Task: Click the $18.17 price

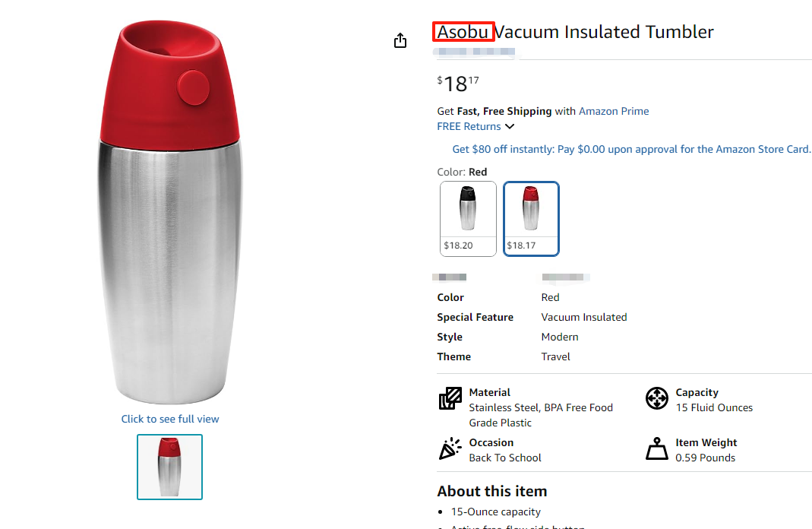Action: click(458, 82)
